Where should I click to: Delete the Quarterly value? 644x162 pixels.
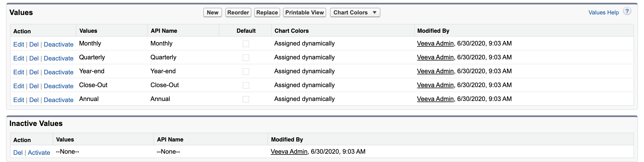point(34,58)
